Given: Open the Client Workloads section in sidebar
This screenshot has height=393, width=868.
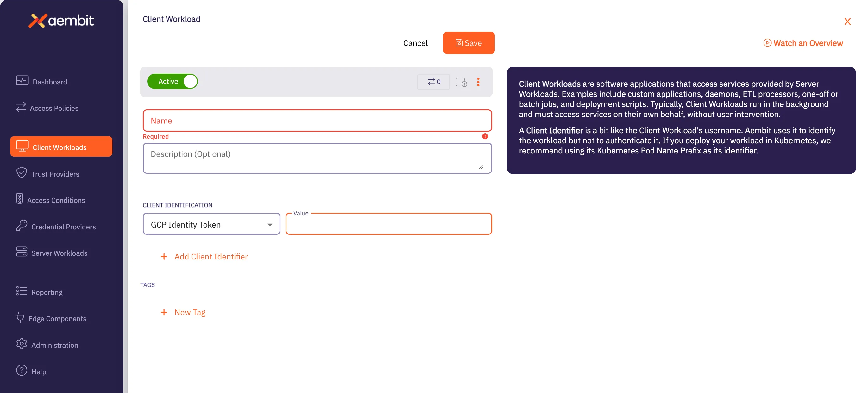Looking at the screenshot, I should click(60, 147).
